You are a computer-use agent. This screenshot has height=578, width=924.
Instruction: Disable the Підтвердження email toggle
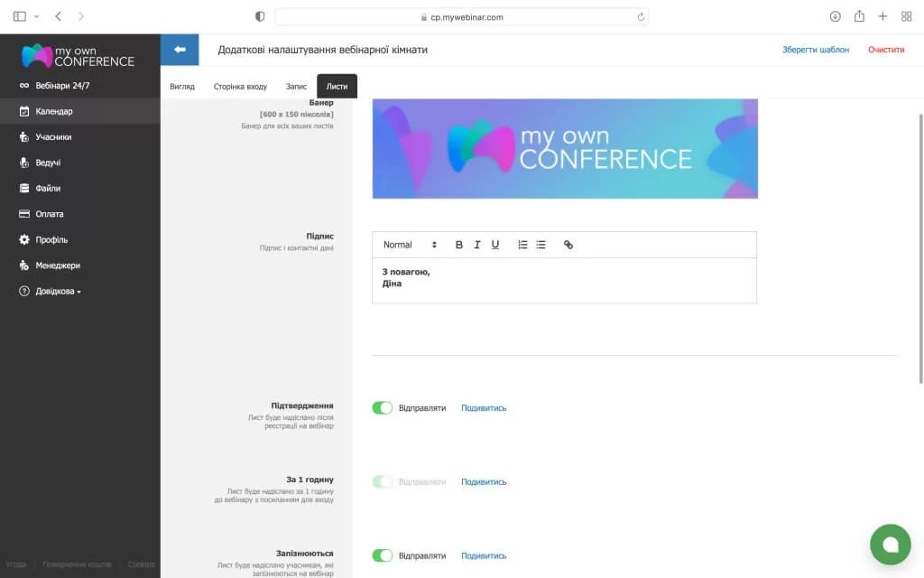tap(383, 408)
